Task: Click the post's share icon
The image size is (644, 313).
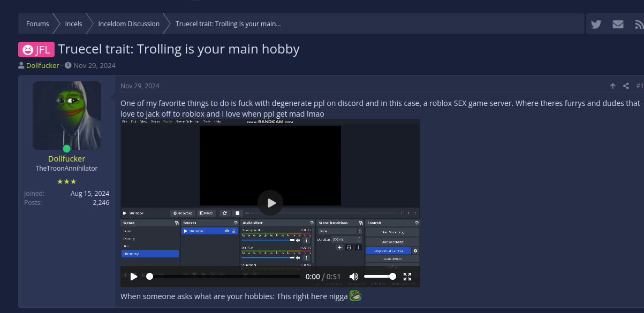Action: [626, 86]
